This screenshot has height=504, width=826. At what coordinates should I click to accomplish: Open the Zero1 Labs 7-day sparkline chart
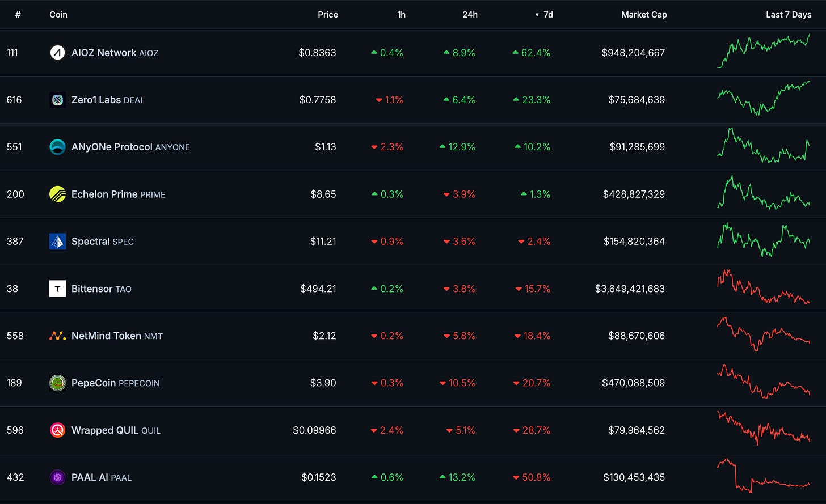[x=764, y=98]
